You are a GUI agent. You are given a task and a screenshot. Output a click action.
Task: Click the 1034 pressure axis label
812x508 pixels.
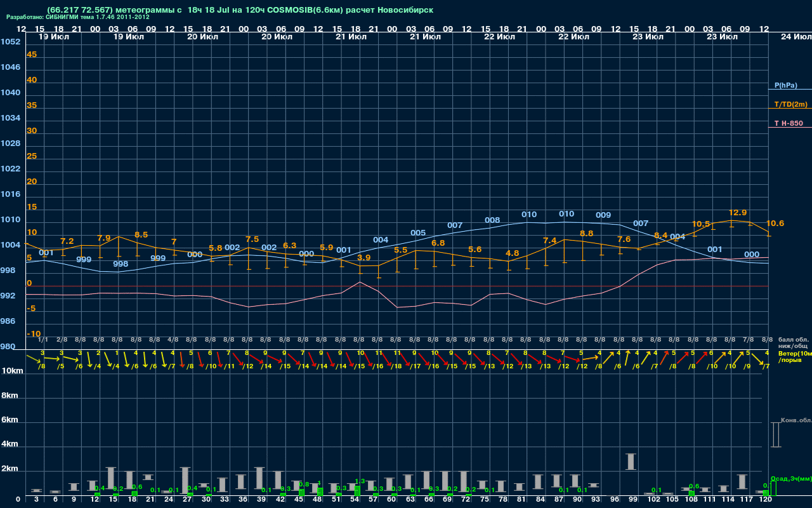click(10, 118)
